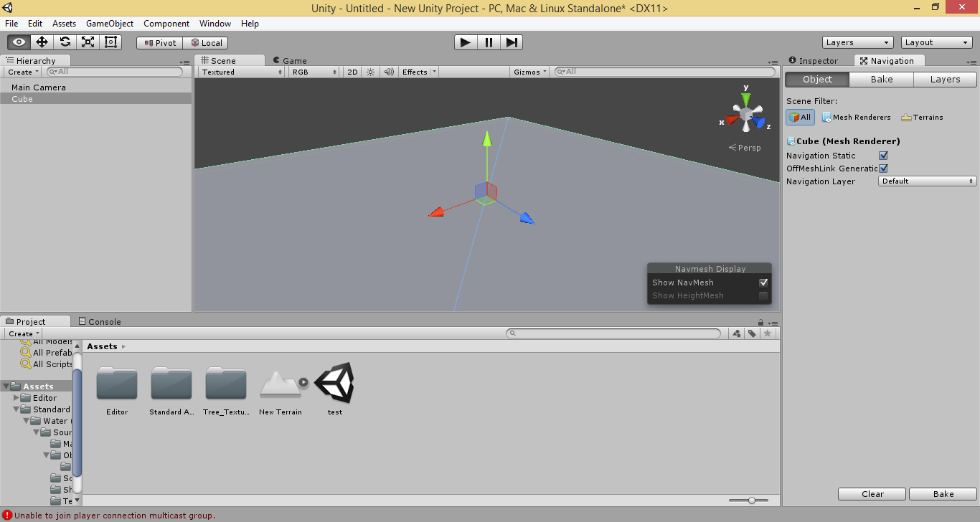Select the Move tool
Viewport: 980px width, 522px height.
pos(42,42)
